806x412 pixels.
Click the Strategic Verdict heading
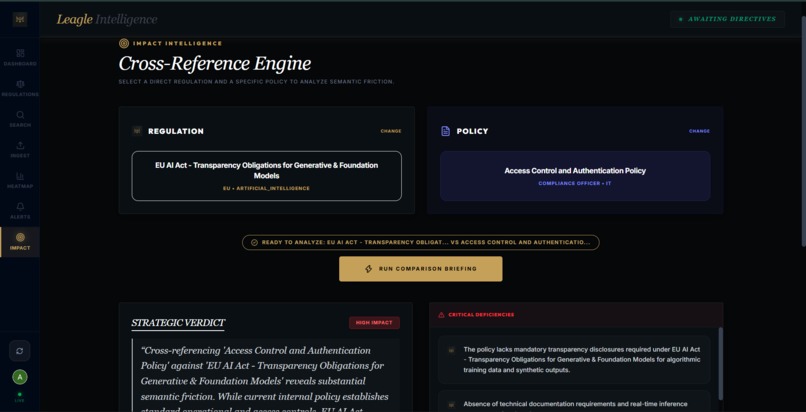(x=178, y=323)
